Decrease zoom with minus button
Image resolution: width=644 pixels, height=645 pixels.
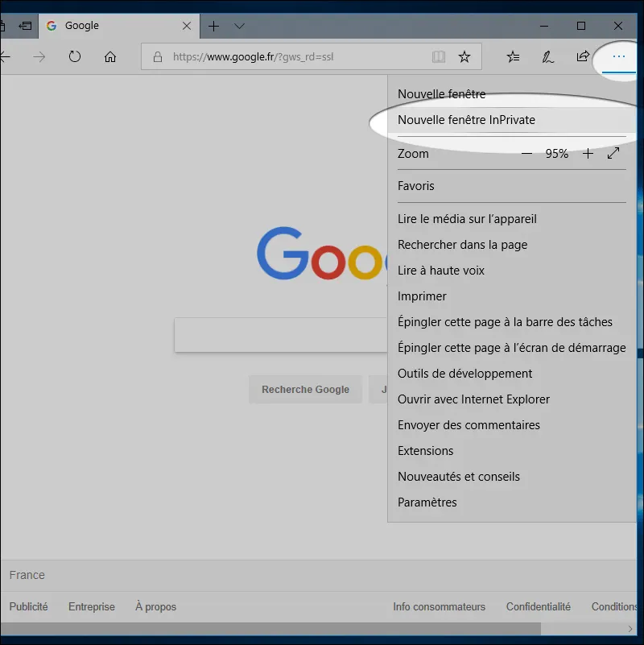(526, 154)
